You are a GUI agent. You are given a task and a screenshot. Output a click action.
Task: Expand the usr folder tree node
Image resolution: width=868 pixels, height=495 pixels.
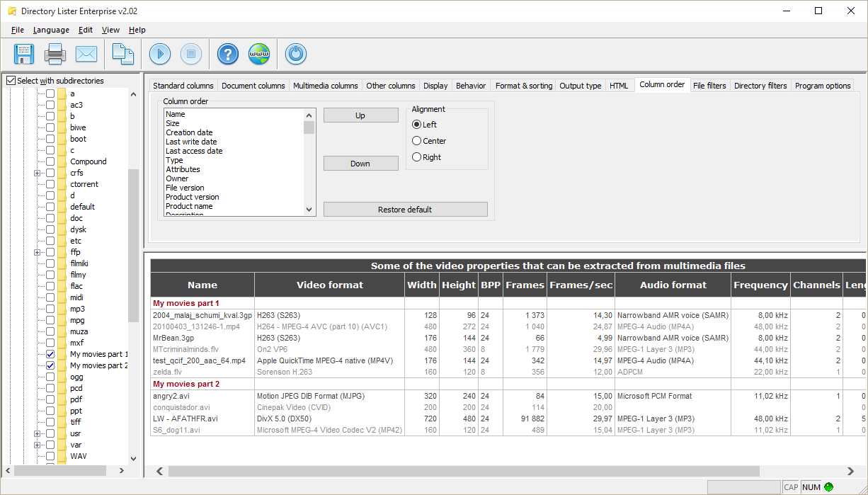click(x=37, y=433)
